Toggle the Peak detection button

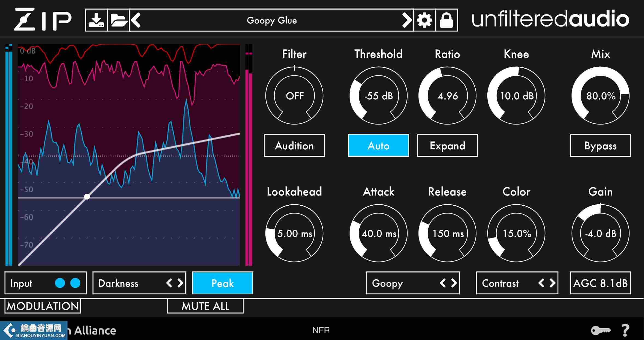[223, 283]
